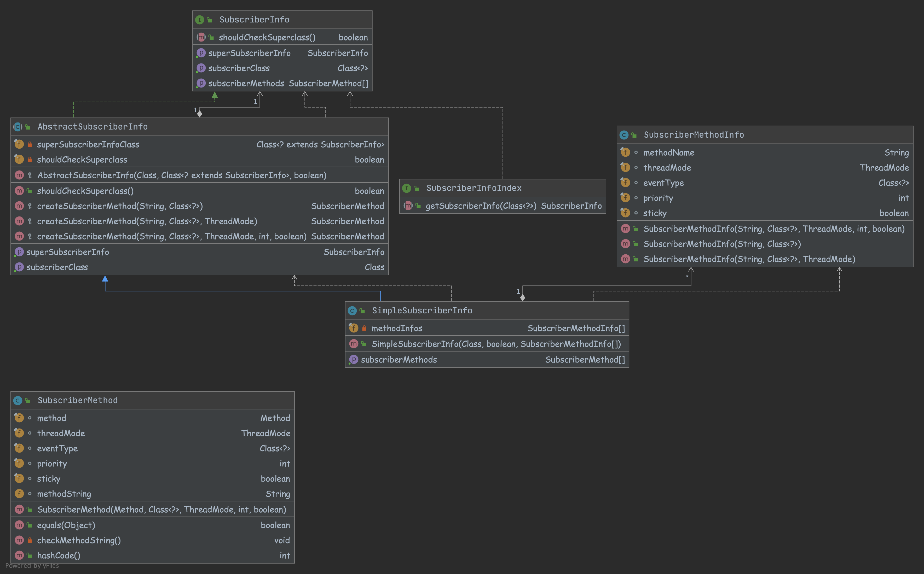Click the SubscriberMethod class icon
The height and width of the screenshot is (574, 924).
(18, 401)
